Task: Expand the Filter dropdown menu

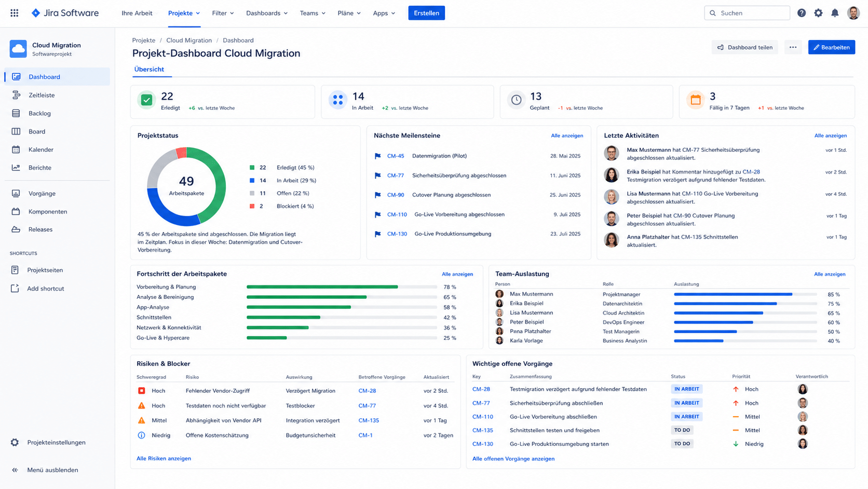Action: click(223, 13)
